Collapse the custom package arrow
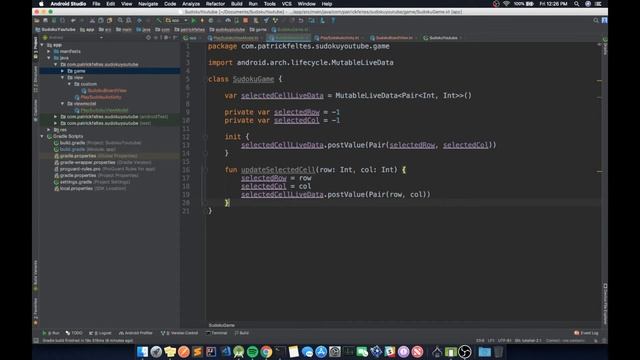The image size is (640, 360). [x=69, y=84]
